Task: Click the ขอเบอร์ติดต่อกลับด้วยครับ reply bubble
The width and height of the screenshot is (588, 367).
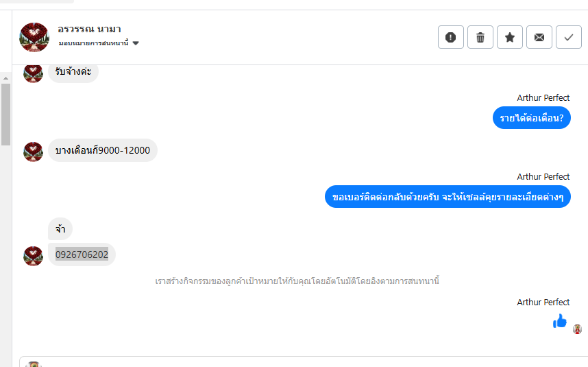Action: [x=447, y=196]
